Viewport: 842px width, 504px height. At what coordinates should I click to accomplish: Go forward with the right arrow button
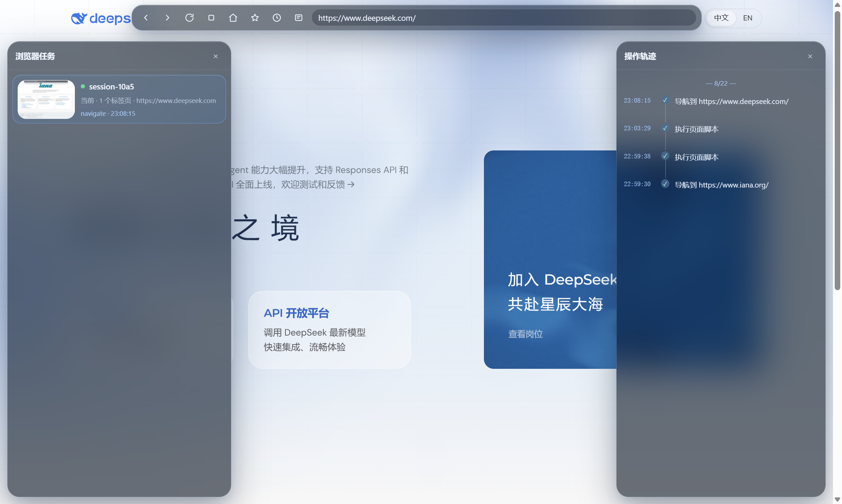(x=167, y=18)
